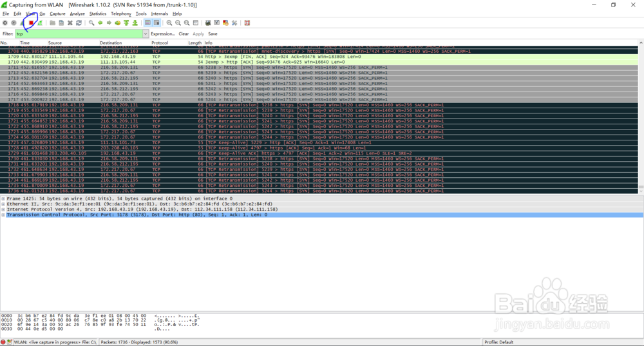The width and height of the screenshot is (644, 346).
Task: Save the current display filter
Action: 213,34
